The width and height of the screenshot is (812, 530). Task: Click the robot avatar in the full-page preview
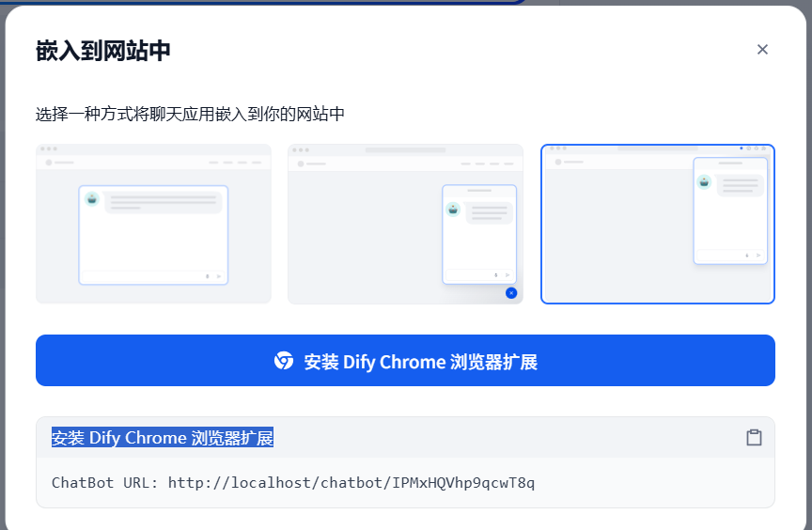(x=92, y=199)
